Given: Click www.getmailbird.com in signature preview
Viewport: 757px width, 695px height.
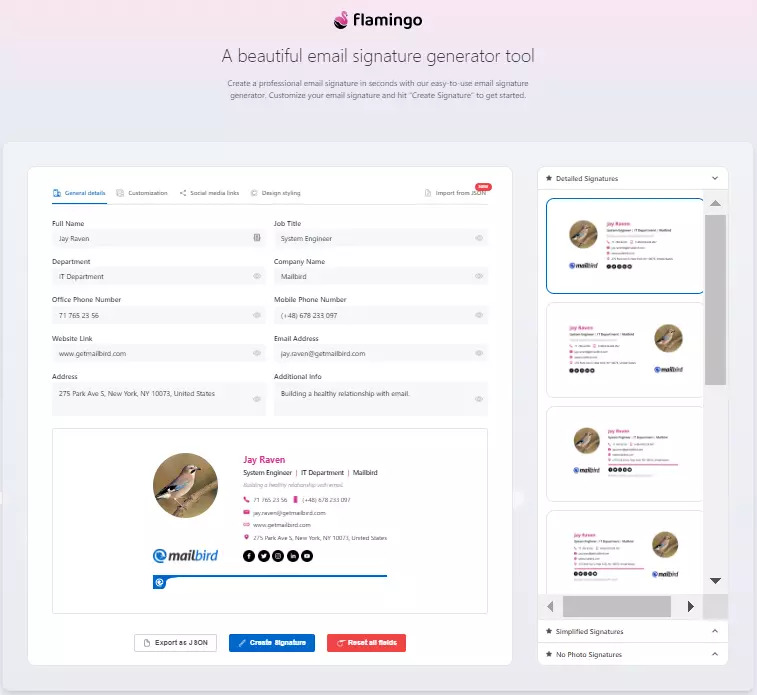Looking at the screenshot, I should click(x=282, y=525).
